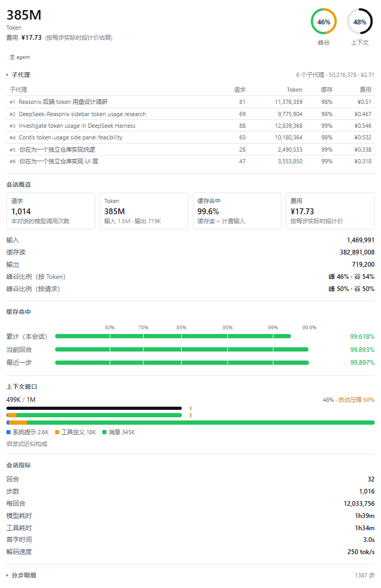The height and width of the screenshot is (588, 381).
Task: Click the 费用 column header
Action: point(366,90)
